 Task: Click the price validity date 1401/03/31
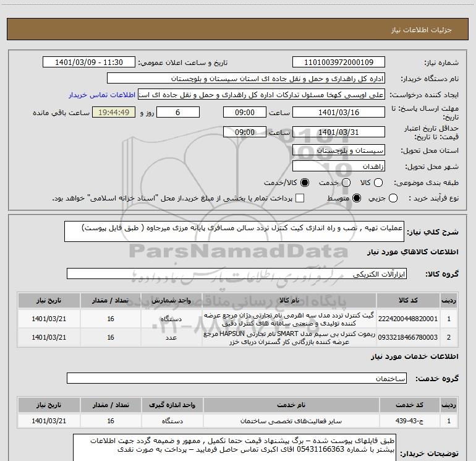point(339,132)
